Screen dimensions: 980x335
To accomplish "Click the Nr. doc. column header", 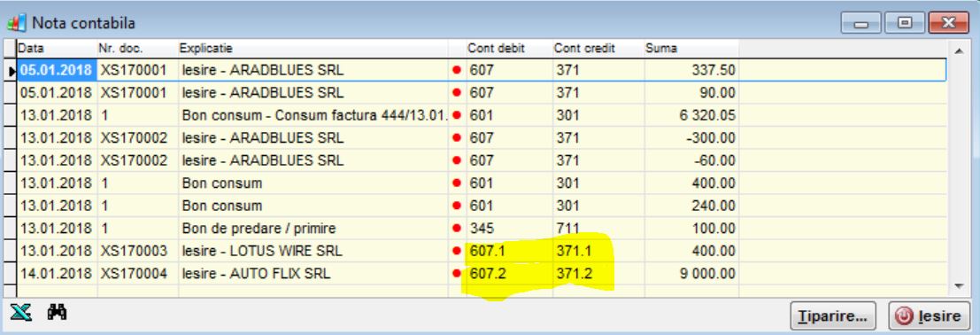I will click(136, 48).
